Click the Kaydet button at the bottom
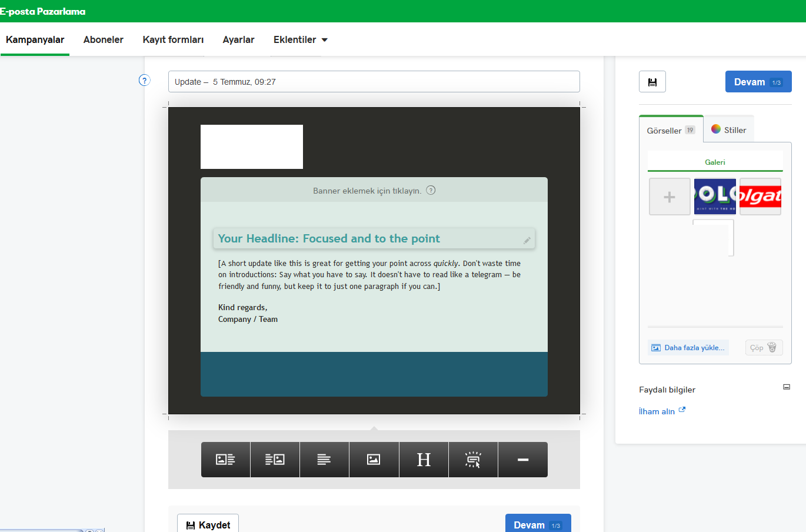 tap(208, 524)
